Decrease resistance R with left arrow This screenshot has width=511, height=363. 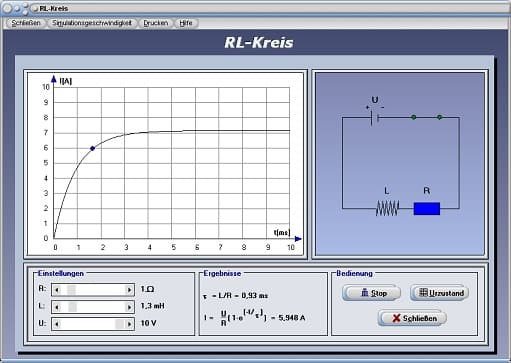[x=57, y=290]
